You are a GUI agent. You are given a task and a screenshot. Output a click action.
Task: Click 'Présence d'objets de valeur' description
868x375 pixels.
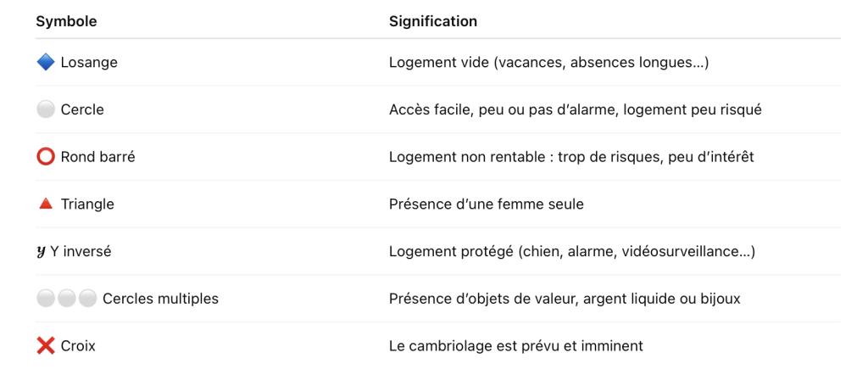click(x=565, y=299)
